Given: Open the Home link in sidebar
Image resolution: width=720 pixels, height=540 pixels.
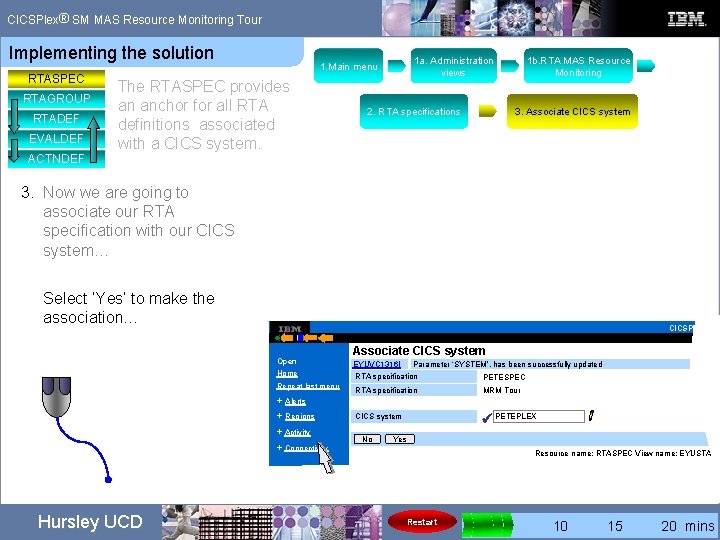Looking at the screenshot, I should click(287, 373).
